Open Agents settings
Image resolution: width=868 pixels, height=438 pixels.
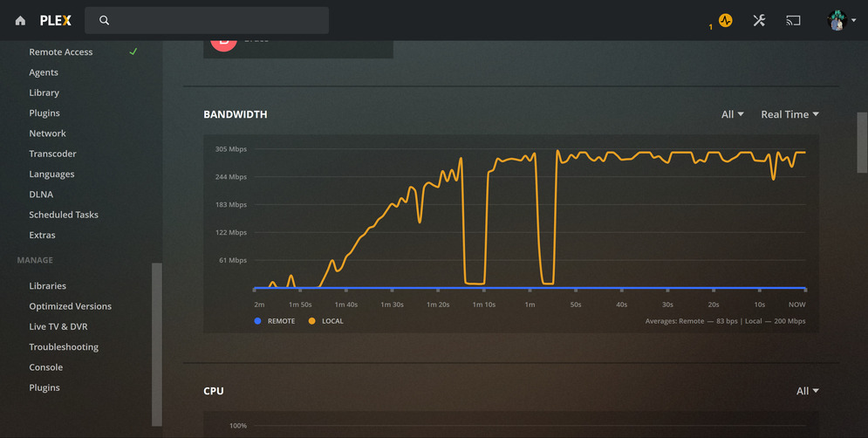[43, 72]
